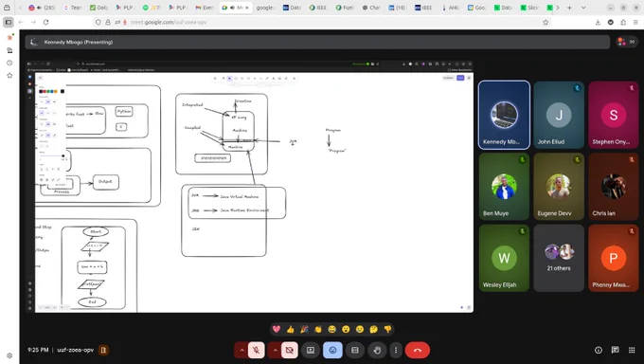Select Ben Muye's participant tile
This screenshot has height=364, width=644.
pyautogui.click(x=504, y=187)
